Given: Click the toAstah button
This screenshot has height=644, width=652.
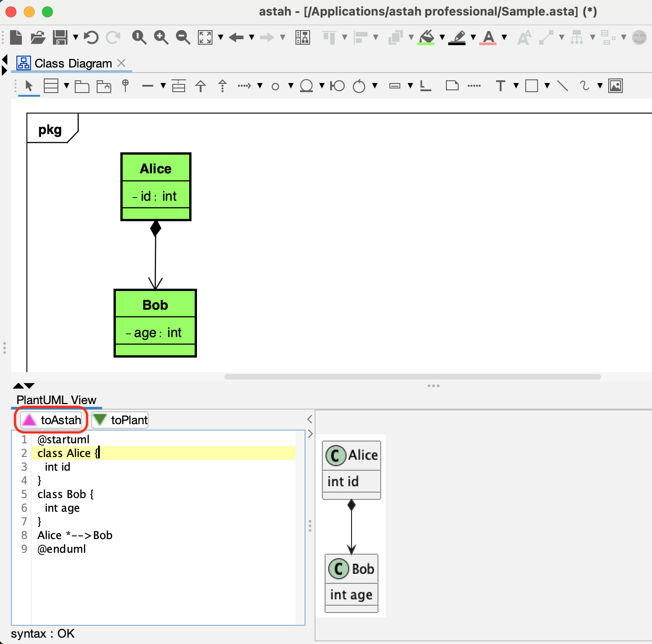Looking at the screenshot, I should pyautogui.click(x=52, y=420).
